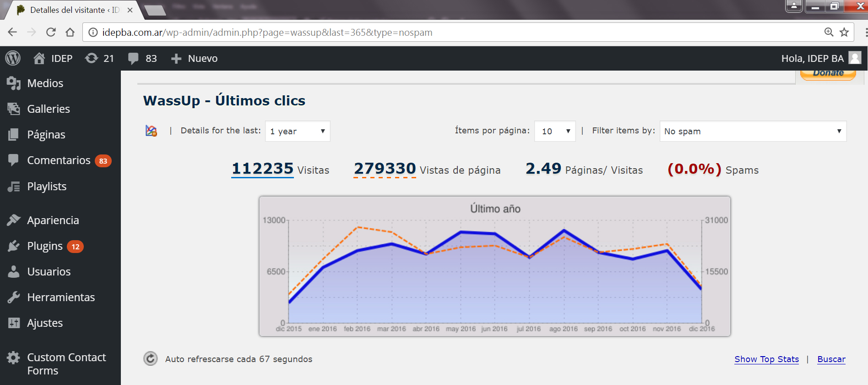Open Custom Contact Forms in the sidebar menu
868x385 pixels.
[66, 364]
